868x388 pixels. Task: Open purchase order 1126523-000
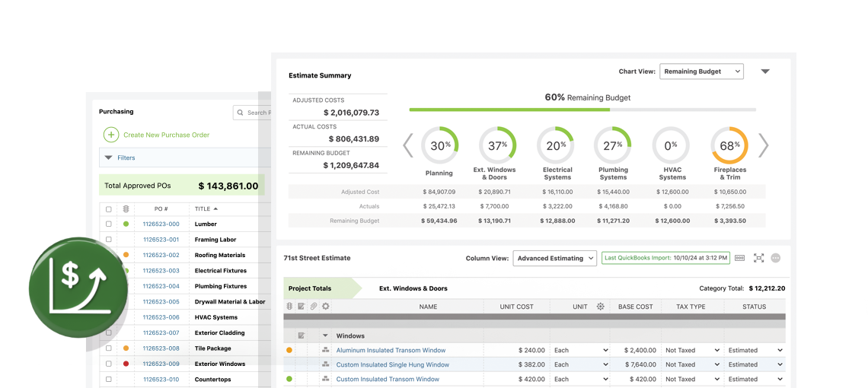[x=161, y=224]
